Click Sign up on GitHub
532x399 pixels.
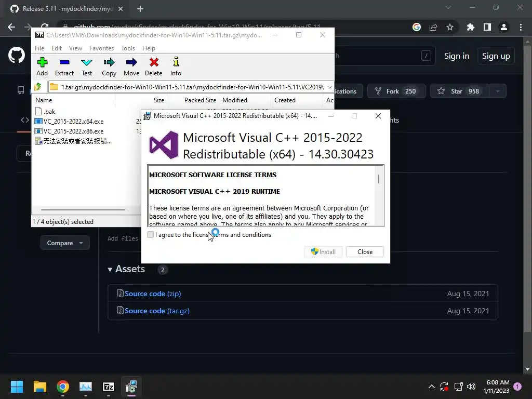pyautogui.click(x=496, y=56)
